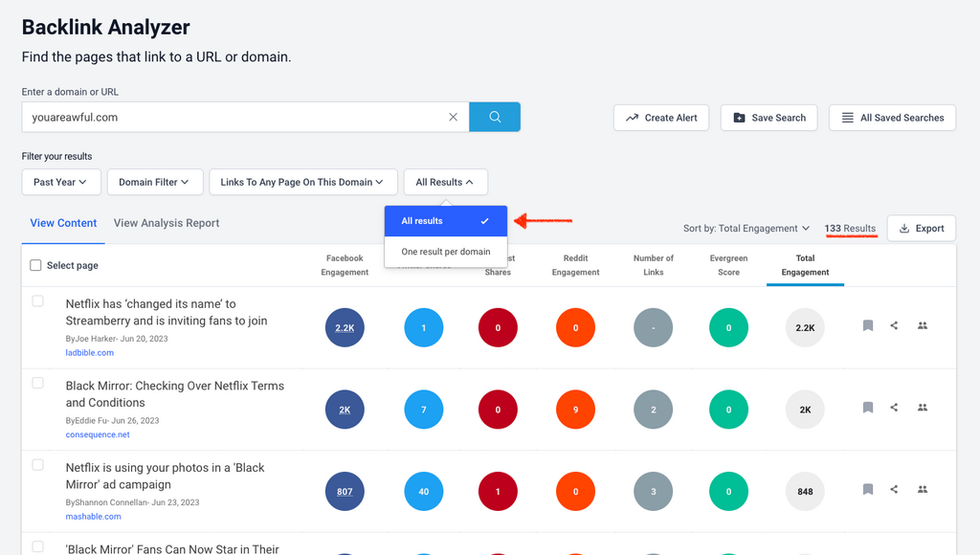Open Sort by Total Engagement dropdown

point(746,229)
